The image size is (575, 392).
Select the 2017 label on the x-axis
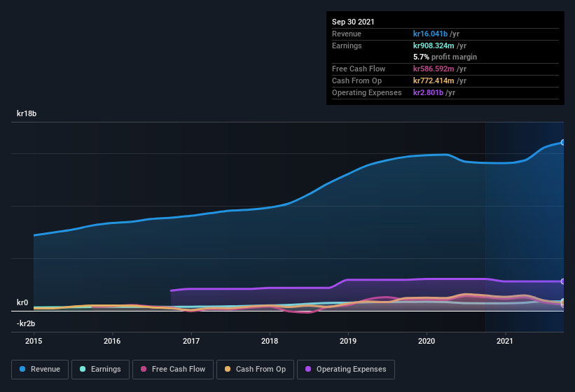click(191, 341)
